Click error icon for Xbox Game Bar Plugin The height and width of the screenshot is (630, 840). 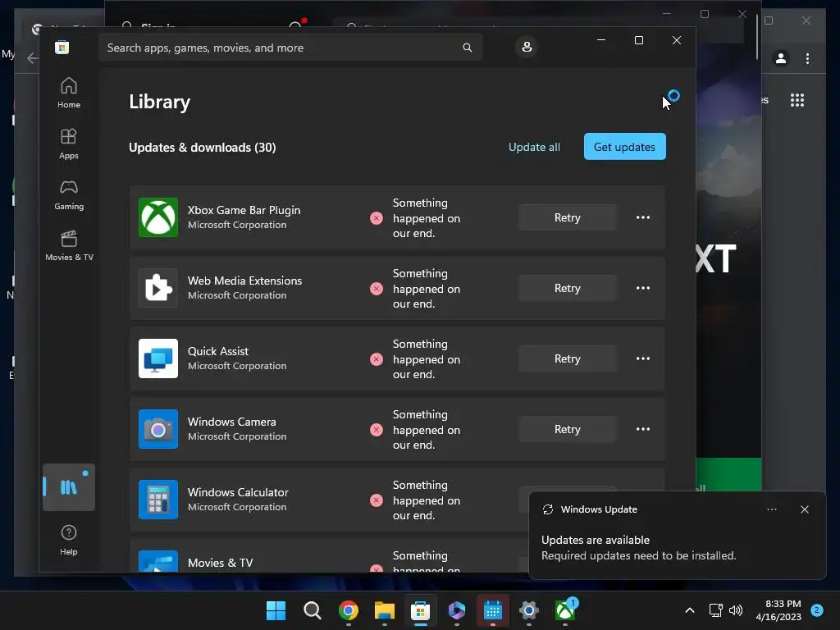click(x=377, y=218)
